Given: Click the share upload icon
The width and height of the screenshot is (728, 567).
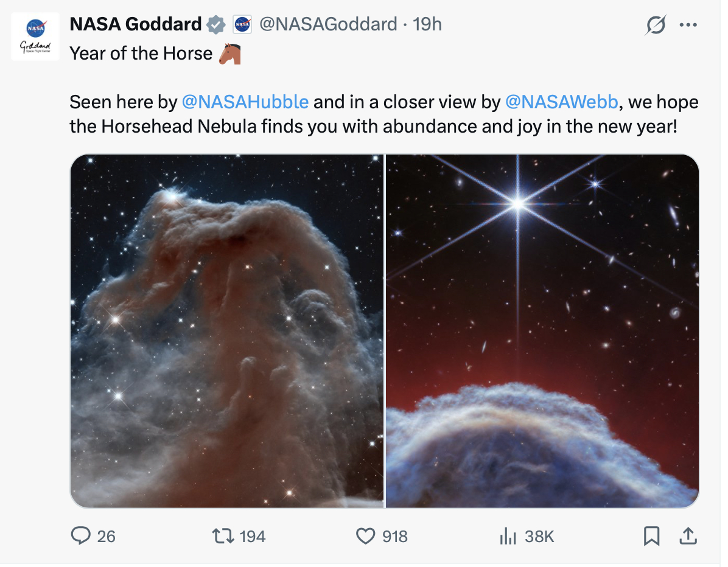Looking at the screenshot, I should click(687, 536).
